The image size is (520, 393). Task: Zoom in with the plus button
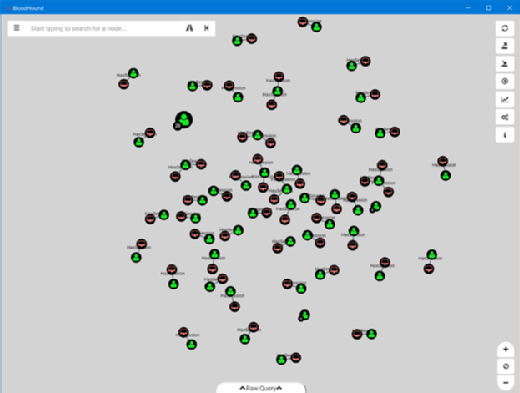pyautogui.click(x=506, y=349)
